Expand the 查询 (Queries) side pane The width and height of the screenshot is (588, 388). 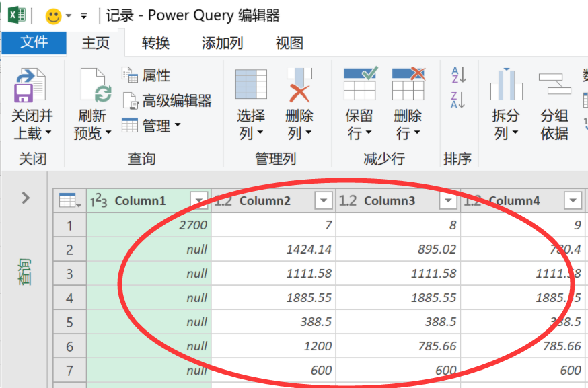click(25, 198)
